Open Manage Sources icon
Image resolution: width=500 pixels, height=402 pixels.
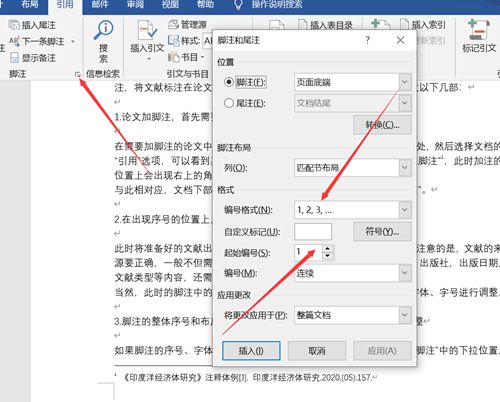173,24
